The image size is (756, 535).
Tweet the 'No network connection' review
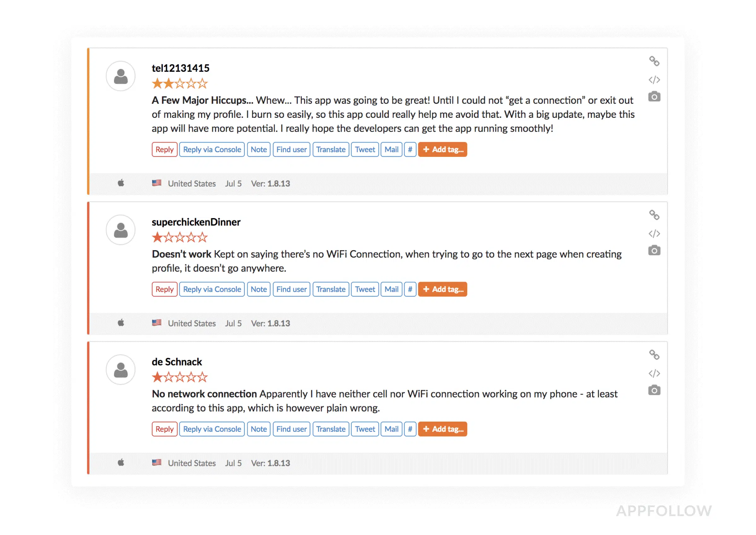[364, 429]
